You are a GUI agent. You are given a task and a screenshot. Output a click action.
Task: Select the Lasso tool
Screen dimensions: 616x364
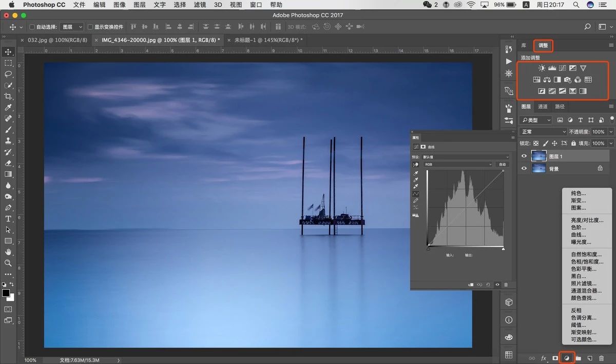click(8, 74)
